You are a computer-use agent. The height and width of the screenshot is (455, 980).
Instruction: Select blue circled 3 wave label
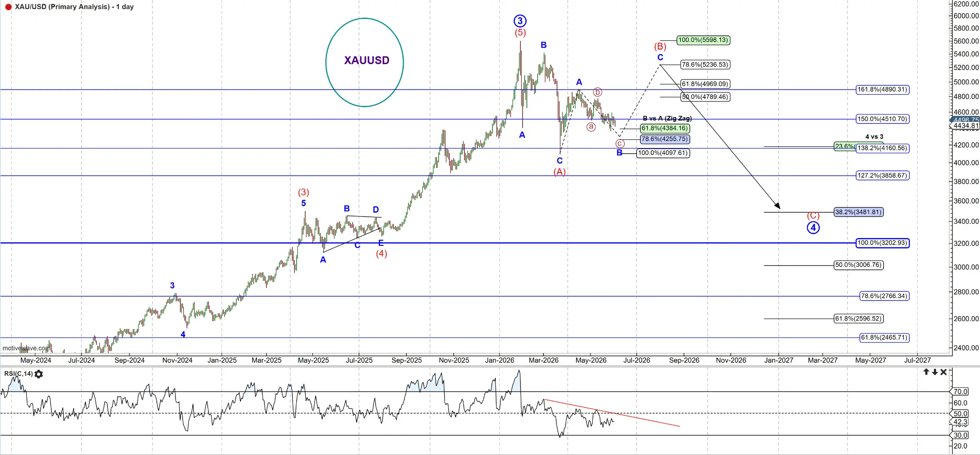(x=520, y=21)
